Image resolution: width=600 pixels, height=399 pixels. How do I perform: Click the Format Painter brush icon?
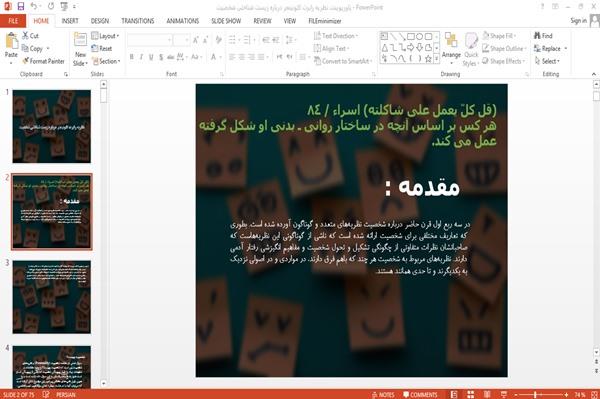click(26, 61)
